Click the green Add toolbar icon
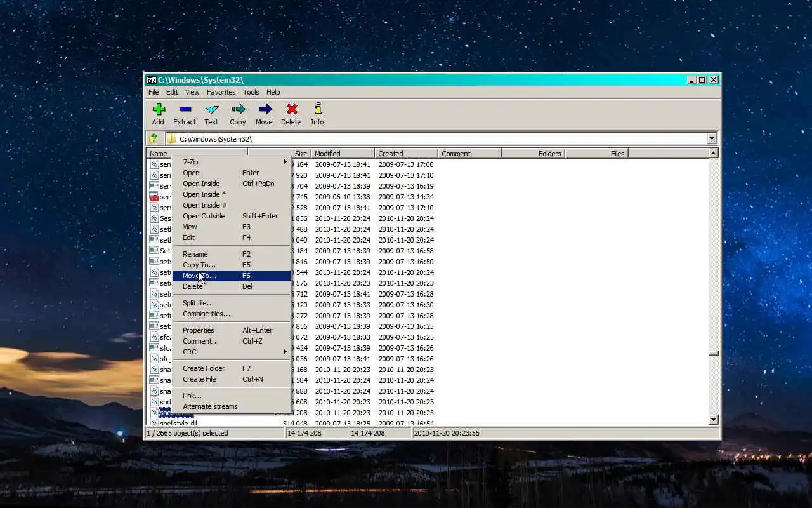 tap(159, 109)
